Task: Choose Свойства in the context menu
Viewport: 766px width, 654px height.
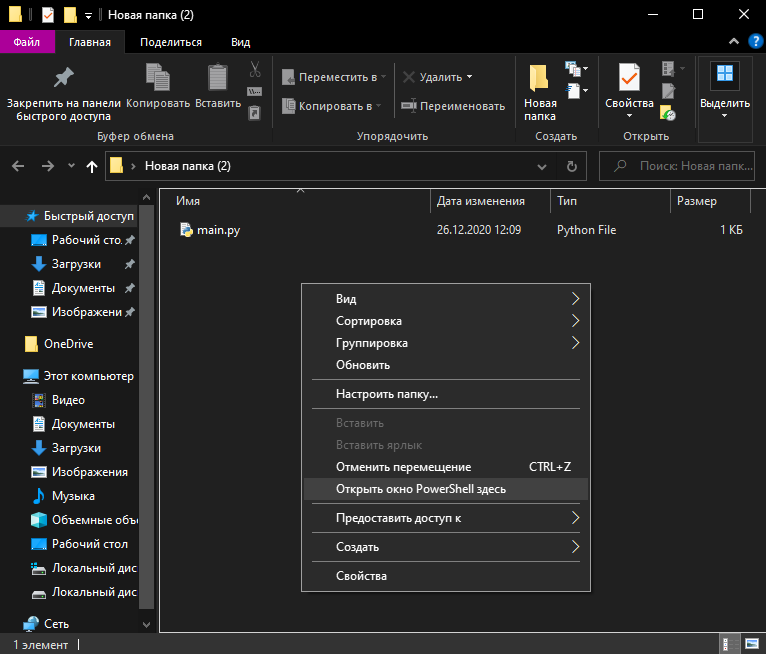Action: point(446,576)
